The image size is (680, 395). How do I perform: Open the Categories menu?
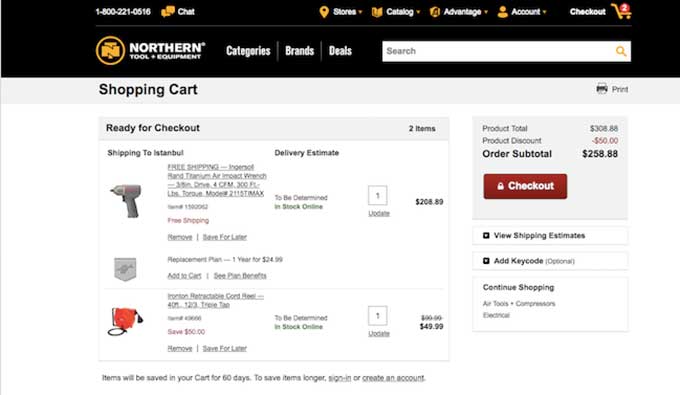point(248,51)
